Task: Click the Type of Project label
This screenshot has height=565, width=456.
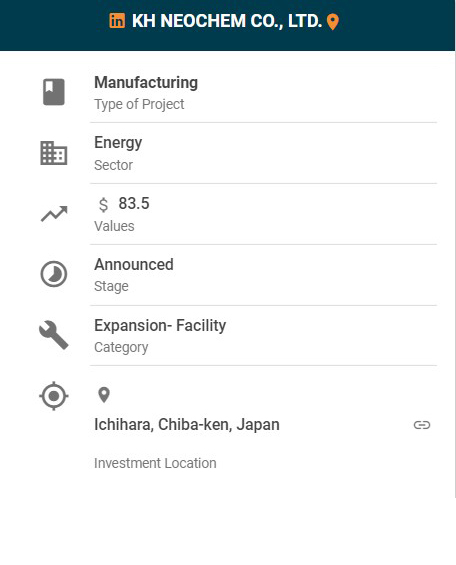Action: point(139,104)
